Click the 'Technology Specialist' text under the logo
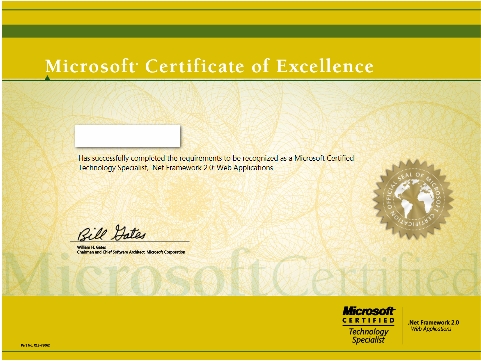Screen dimensions: 481x362 [x=368, y=336]
